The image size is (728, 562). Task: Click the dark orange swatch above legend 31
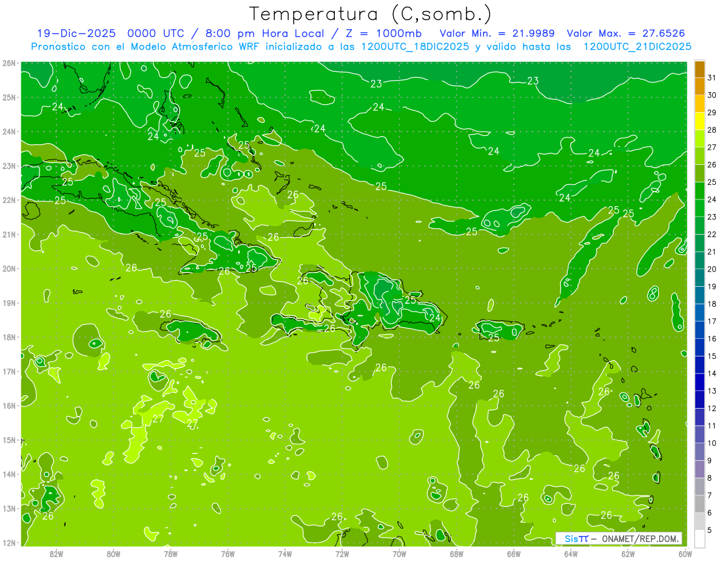tap(699, 69)
